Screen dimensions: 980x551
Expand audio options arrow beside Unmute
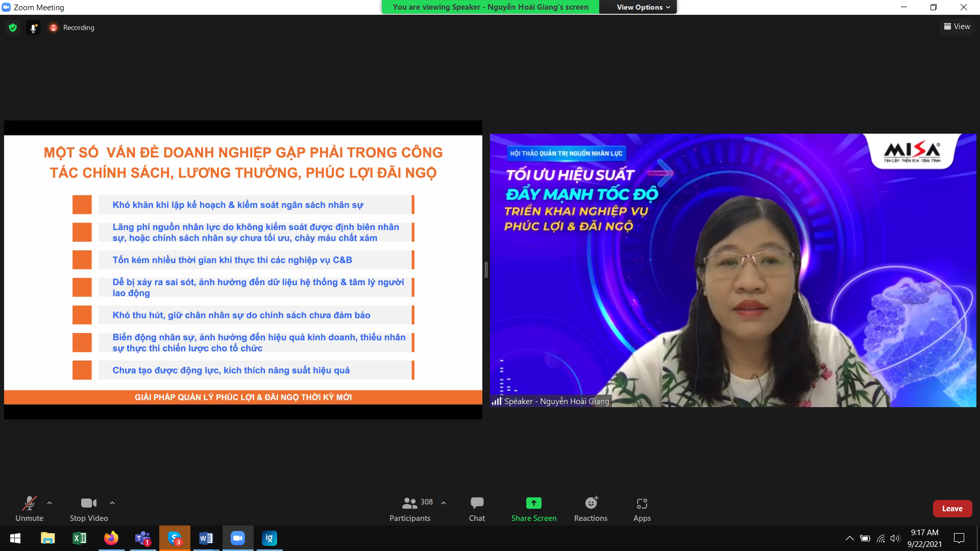(50, 503)
